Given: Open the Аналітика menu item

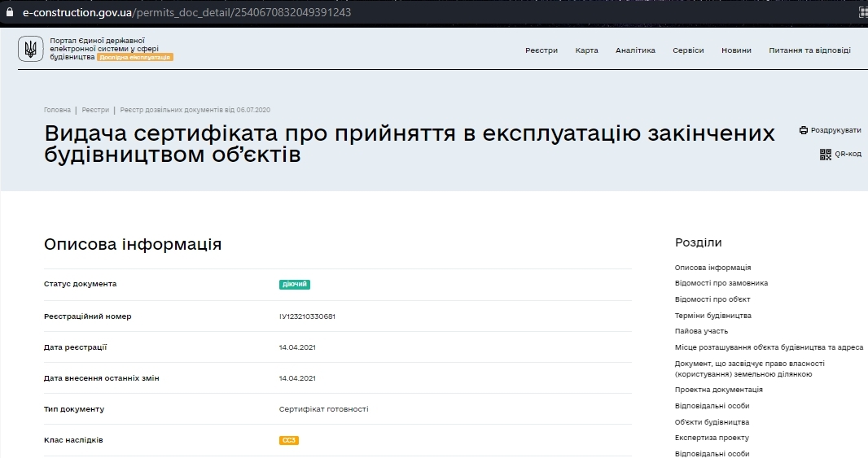Looking at the screenshot, I should [635, 50].
